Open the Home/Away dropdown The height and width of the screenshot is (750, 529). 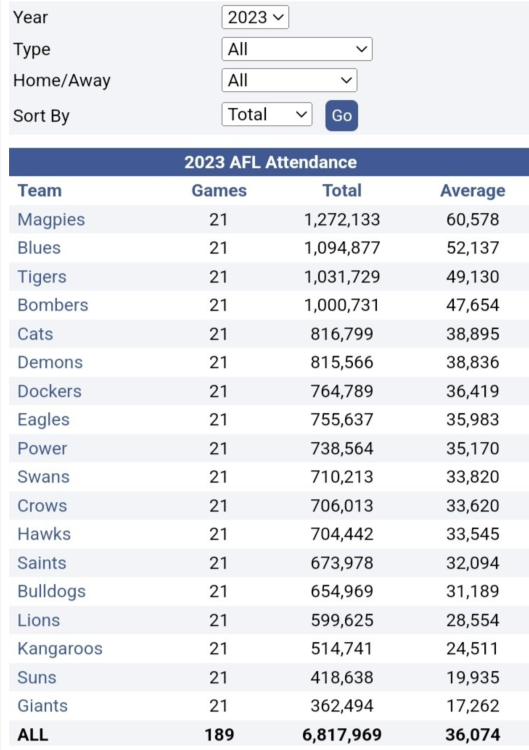click(x=289, y=80)
